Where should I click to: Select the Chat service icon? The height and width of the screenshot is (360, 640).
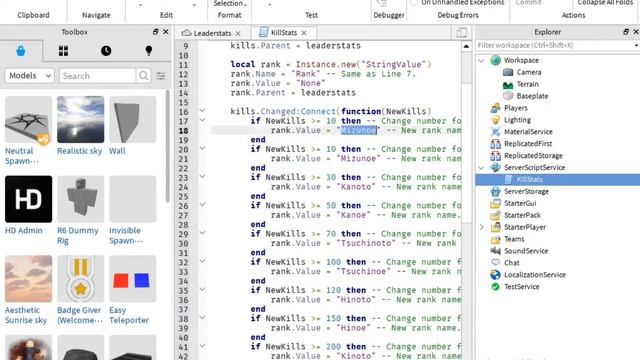496,262
